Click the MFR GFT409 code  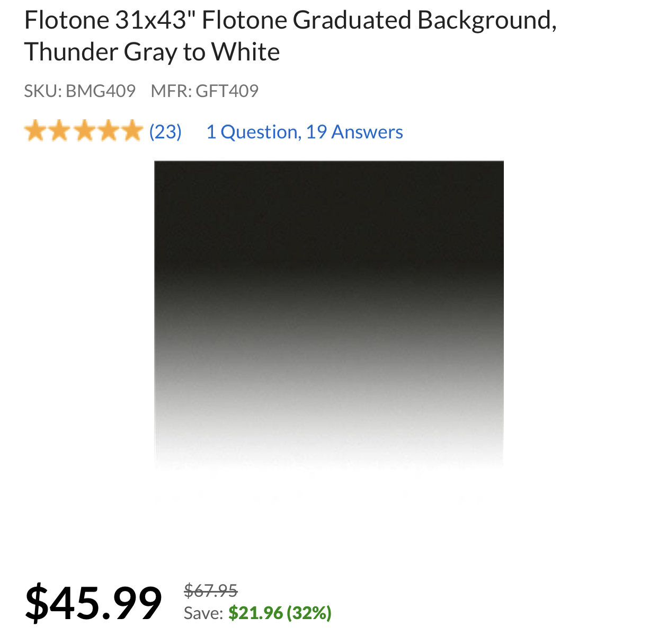click(205, 91)
